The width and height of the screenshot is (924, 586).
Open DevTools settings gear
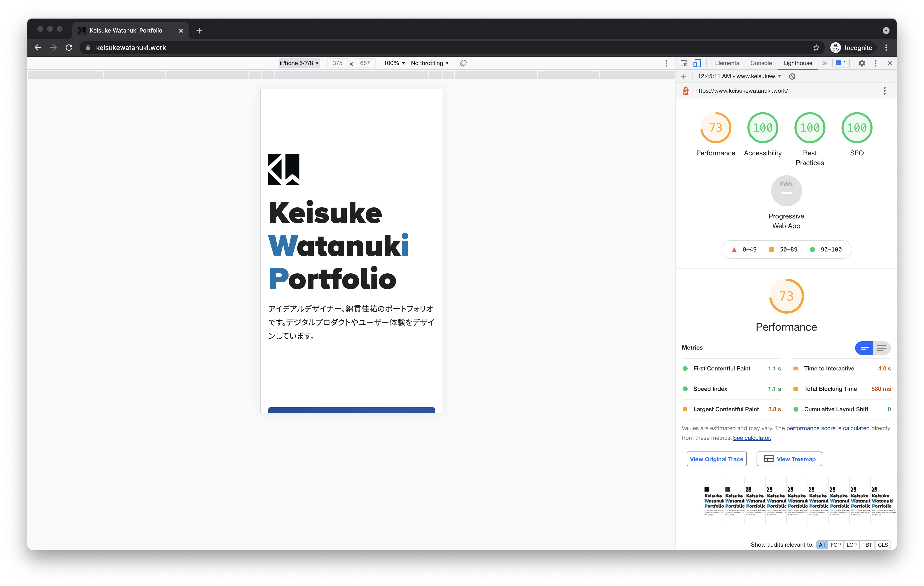[862, 63]
